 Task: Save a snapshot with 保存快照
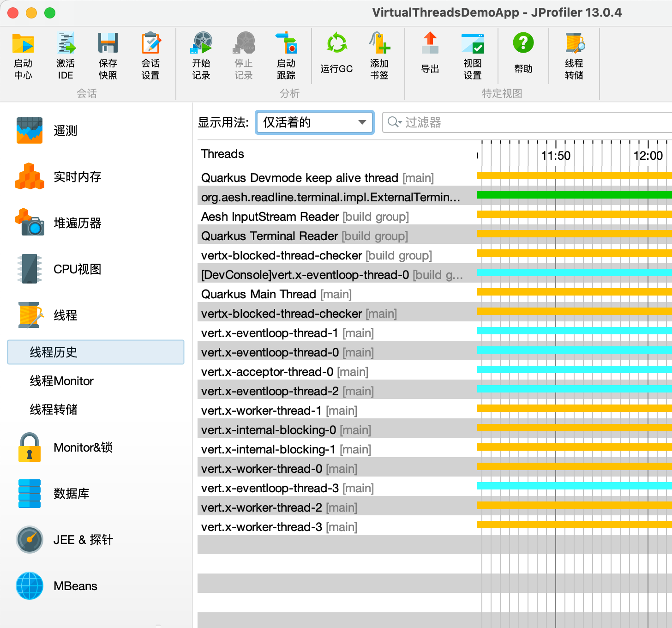point(108,56)
